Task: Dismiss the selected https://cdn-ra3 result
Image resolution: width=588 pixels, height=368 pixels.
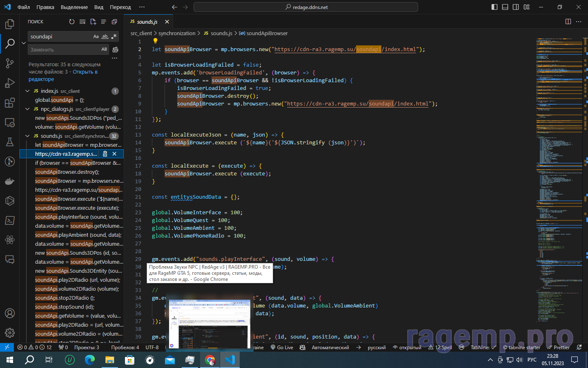Action: point(114,154)
